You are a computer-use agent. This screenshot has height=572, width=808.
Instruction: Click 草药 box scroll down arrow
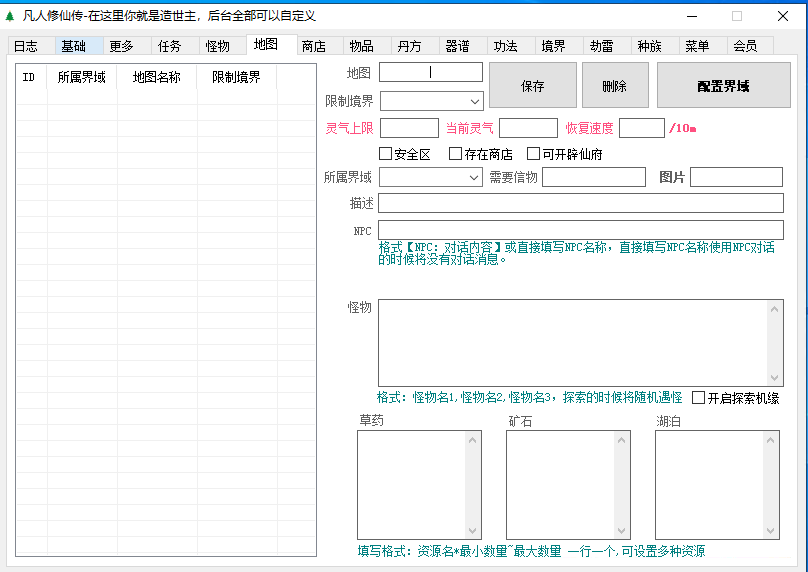pos(473,531)
